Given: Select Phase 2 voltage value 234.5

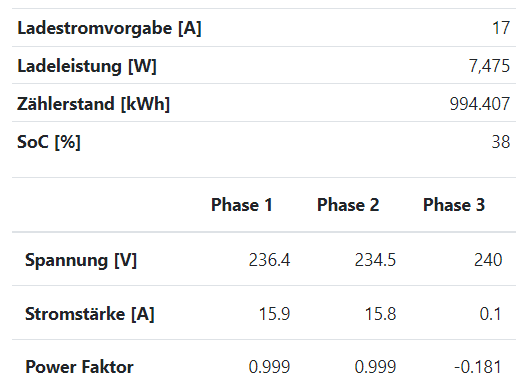Looking at the screenshot, I should click(x=375, y=260).
